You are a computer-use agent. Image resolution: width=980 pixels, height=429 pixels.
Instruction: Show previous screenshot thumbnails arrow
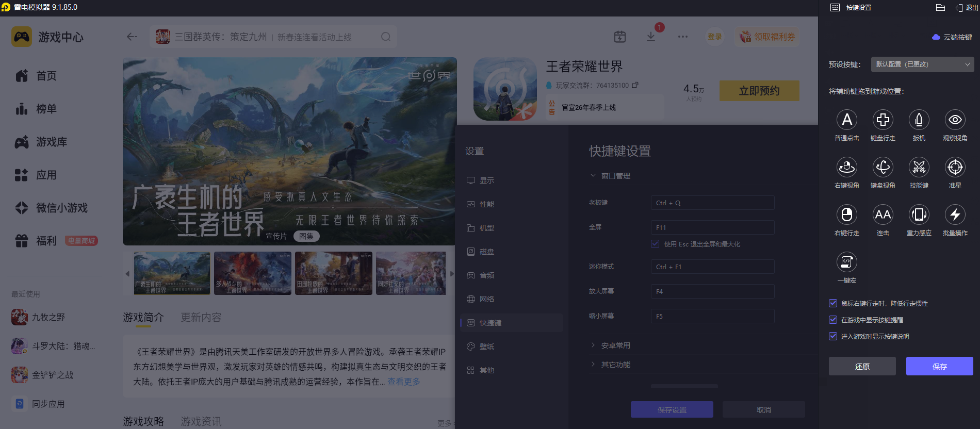point(127,274)
